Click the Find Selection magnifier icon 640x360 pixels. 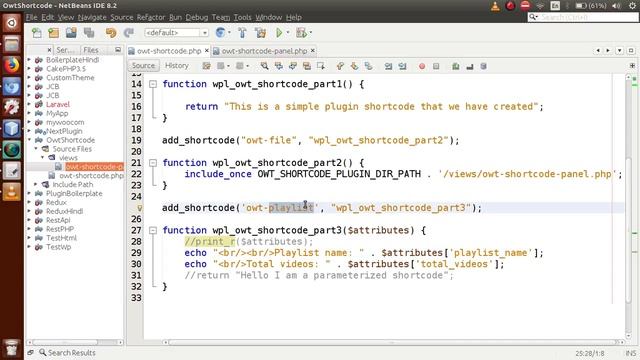click(264, 66)
